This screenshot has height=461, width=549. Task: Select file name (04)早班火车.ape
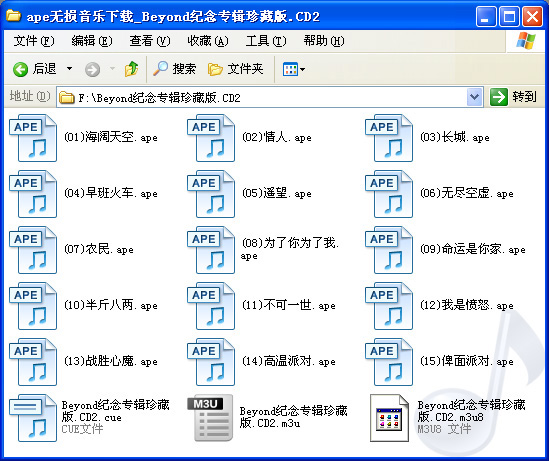click(x=111, y=193)
